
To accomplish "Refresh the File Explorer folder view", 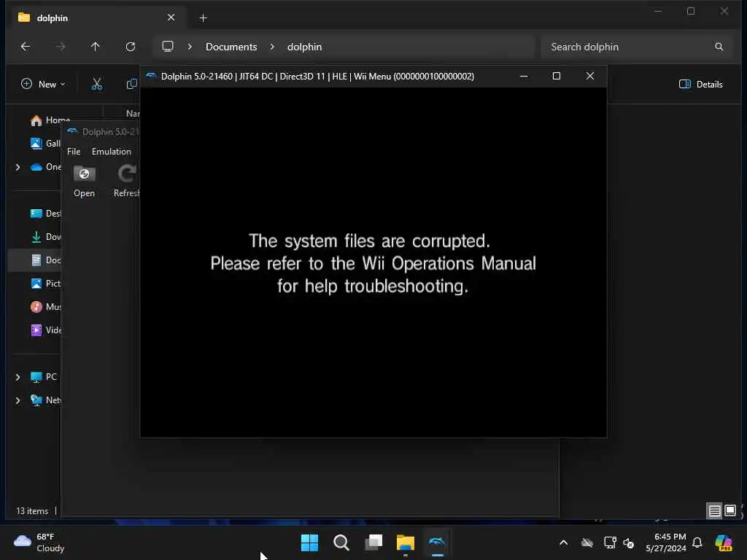I will [131, 47].
